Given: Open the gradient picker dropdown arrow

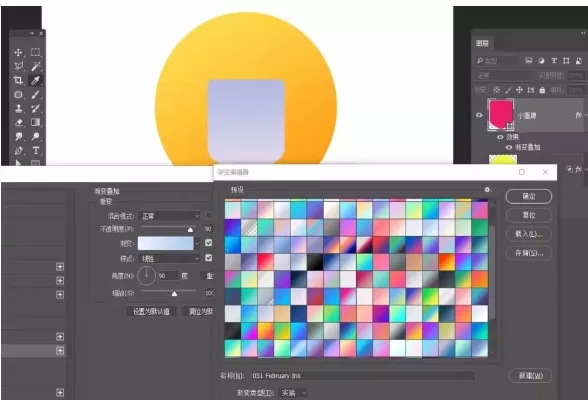Looking at the screenshot, I should click(x=197, y=244).
